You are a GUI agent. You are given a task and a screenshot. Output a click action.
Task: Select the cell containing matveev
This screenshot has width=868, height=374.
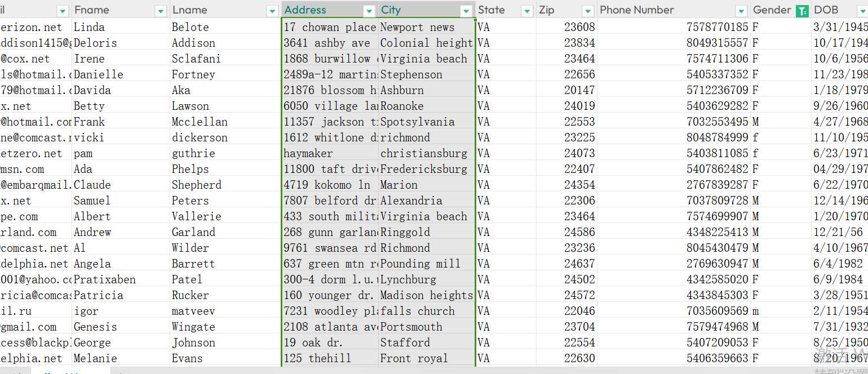click(225, 311)
